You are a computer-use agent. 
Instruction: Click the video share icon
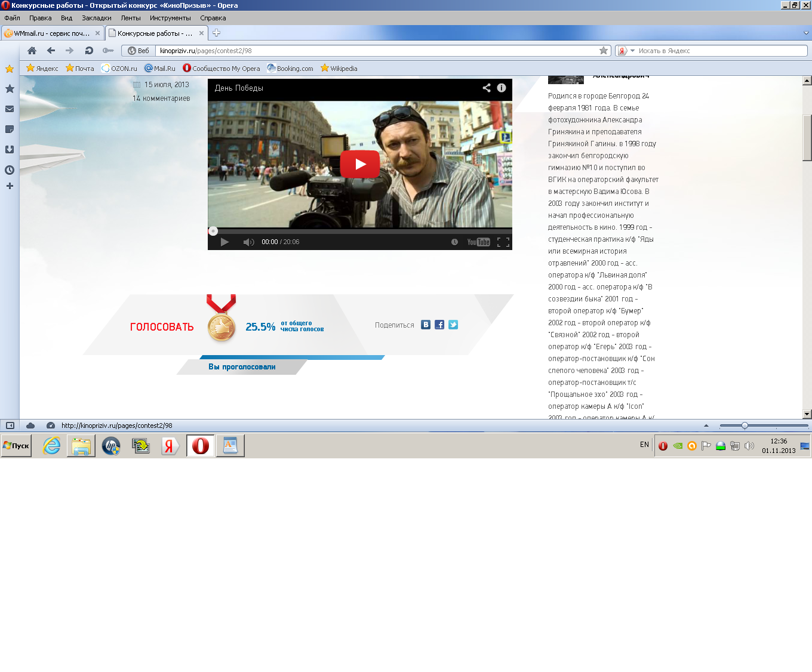(487, 88)
